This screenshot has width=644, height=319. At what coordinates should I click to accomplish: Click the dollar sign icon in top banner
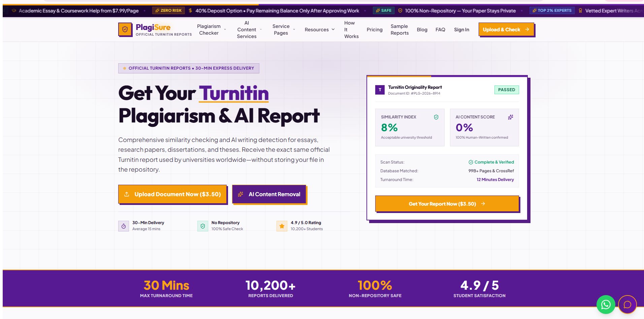coord(190,11)
